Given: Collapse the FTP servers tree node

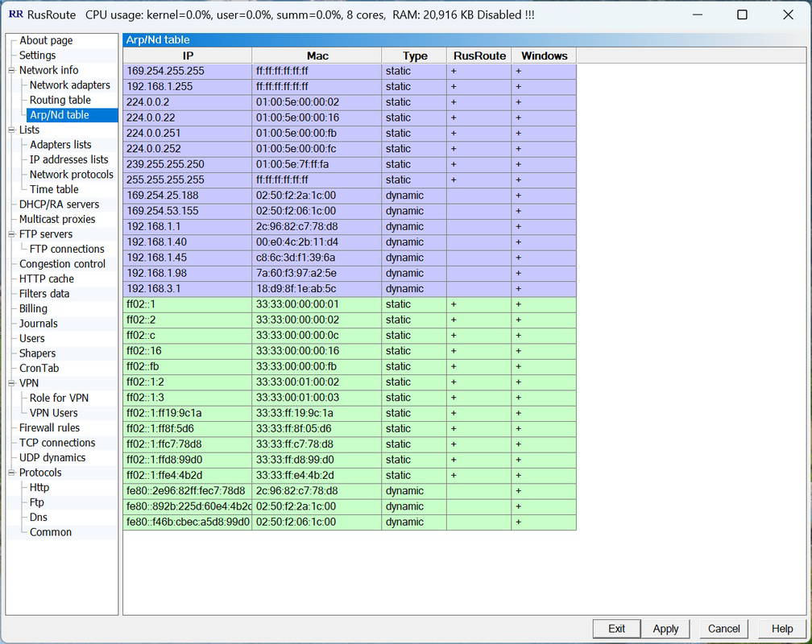Looking at the screenshot, I should [x=11, y=234].
